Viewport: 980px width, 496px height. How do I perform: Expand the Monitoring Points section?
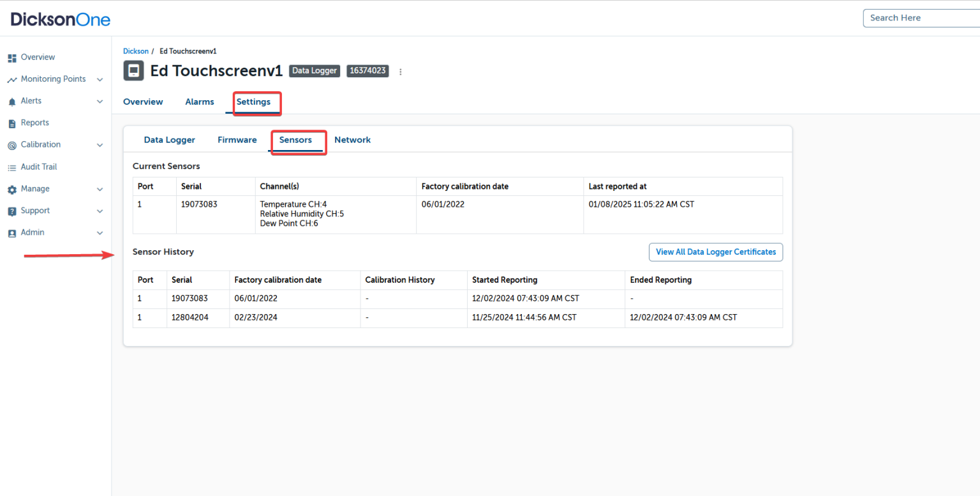coord(100,79)
